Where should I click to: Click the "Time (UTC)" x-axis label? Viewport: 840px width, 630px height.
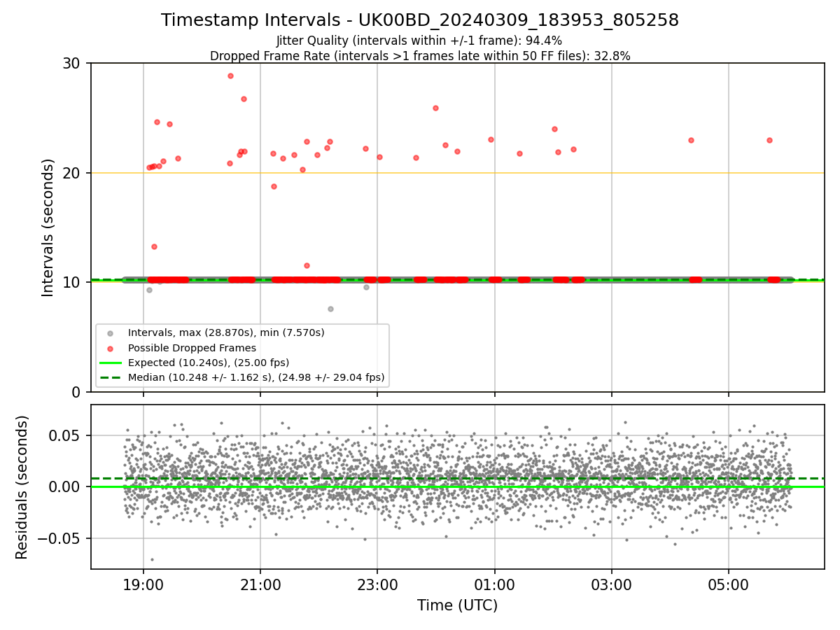(458, 605)
